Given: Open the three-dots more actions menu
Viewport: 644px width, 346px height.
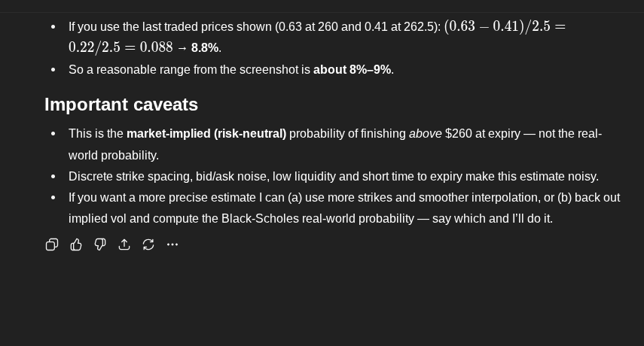Looking at the screenshot, I should pyautogui.click(x=172, y=244).
